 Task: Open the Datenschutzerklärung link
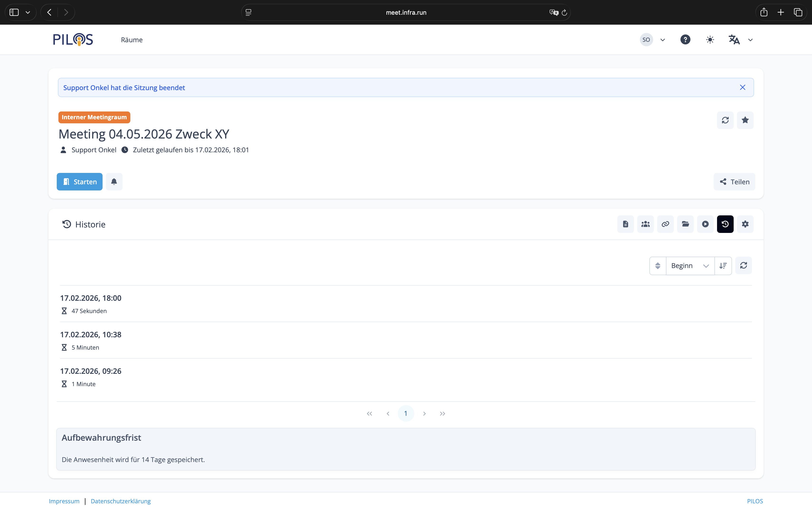tap(121, 501)
